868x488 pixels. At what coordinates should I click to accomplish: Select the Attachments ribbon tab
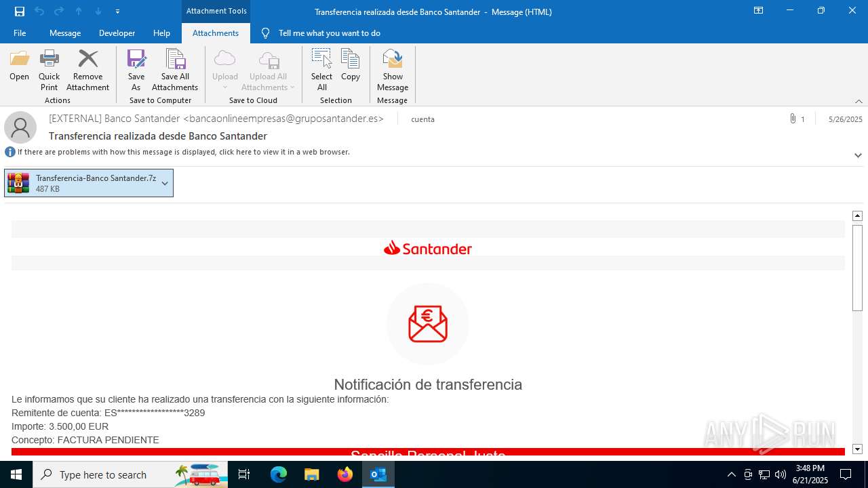[x=216, y=33]
